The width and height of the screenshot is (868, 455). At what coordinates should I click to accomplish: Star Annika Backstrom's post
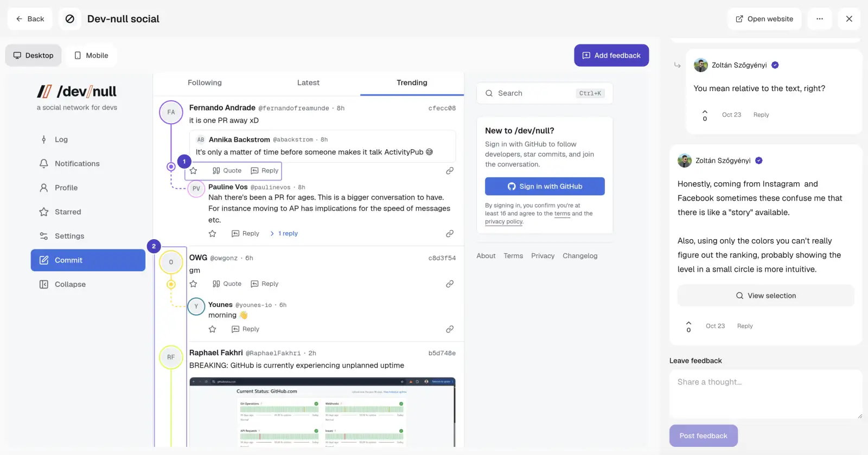(193, 171)
